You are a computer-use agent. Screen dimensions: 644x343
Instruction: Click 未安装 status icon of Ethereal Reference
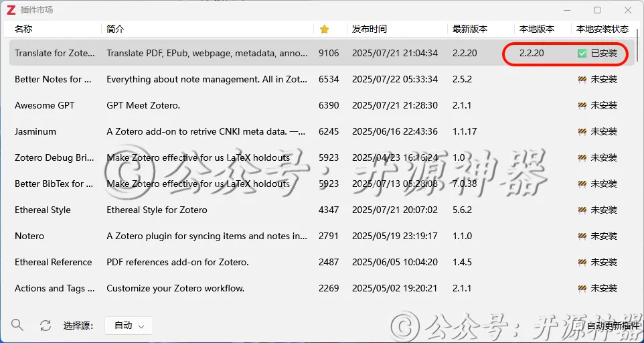[582, 262]
